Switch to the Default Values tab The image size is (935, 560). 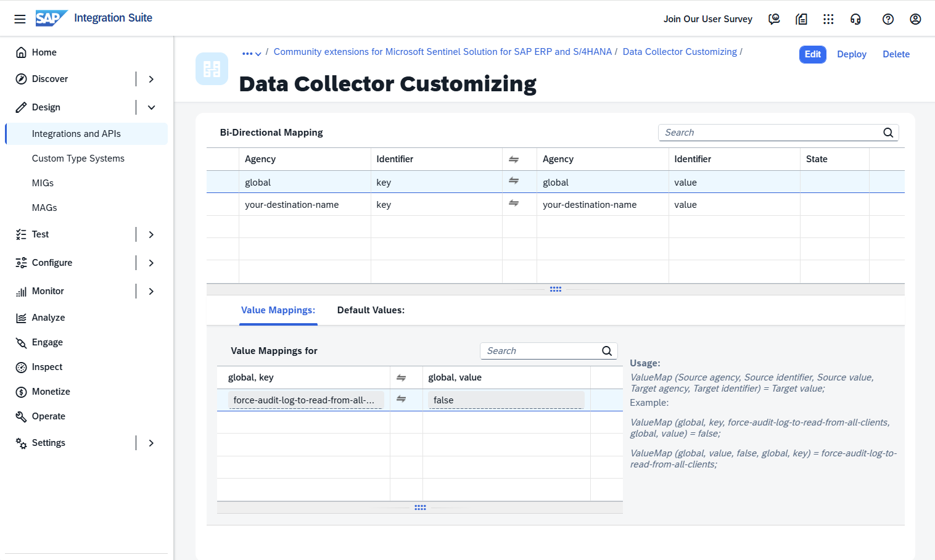371,310
